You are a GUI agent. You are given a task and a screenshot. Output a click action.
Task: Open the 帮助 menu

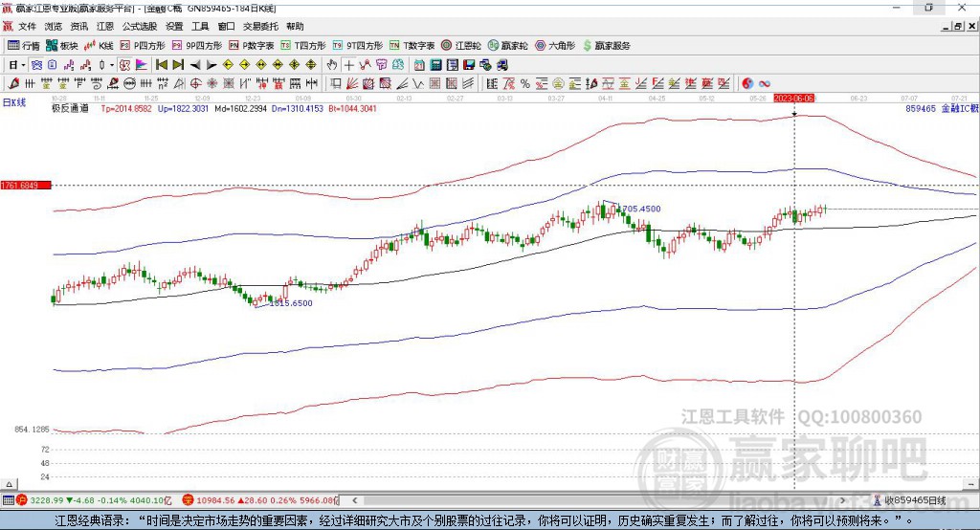(x=295, y=26)
